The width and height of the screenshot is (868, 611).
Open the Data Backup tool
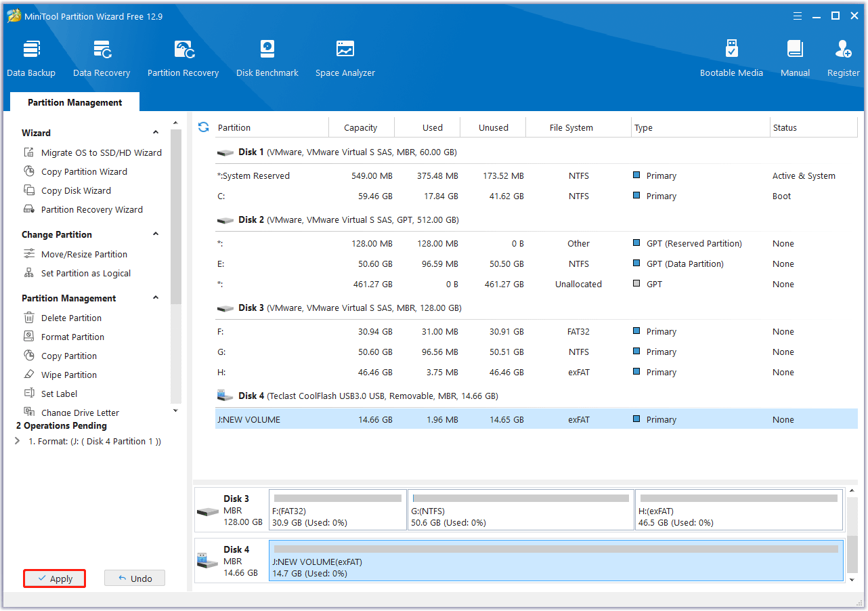[x=31, y=59]
